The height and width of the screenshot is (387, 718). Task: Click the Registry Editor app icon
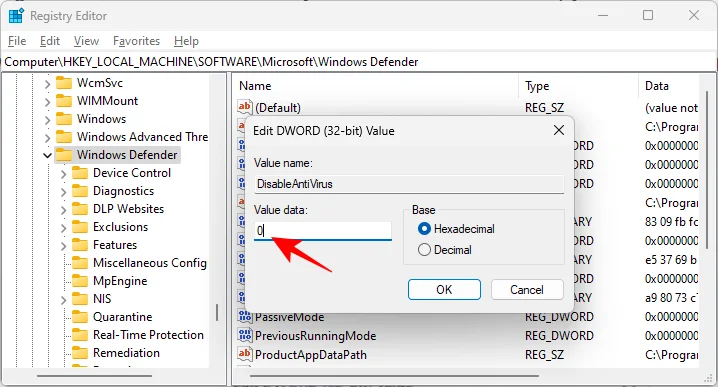(x=16, y=16)
